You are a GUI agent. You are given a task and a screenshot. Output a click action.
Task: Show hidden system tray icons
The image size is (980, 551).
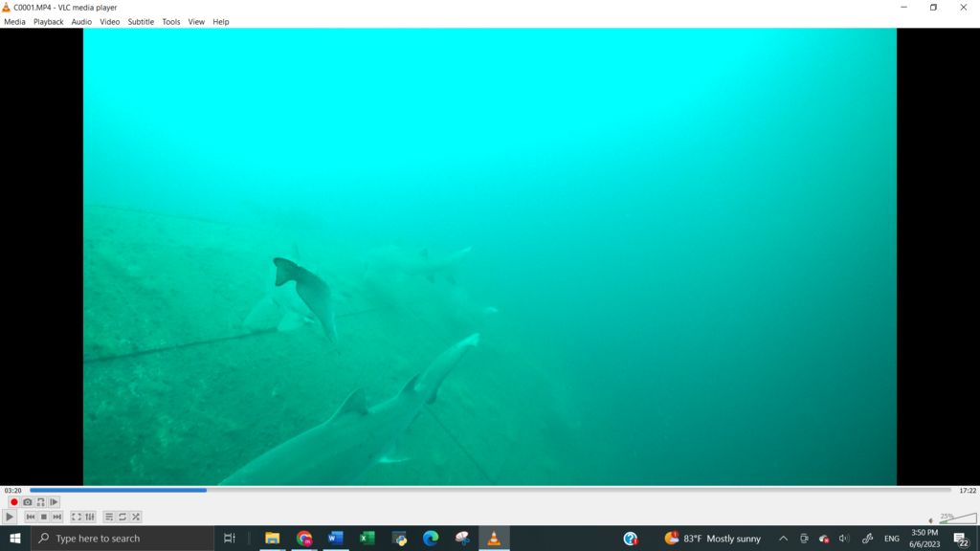click(783, 539)
